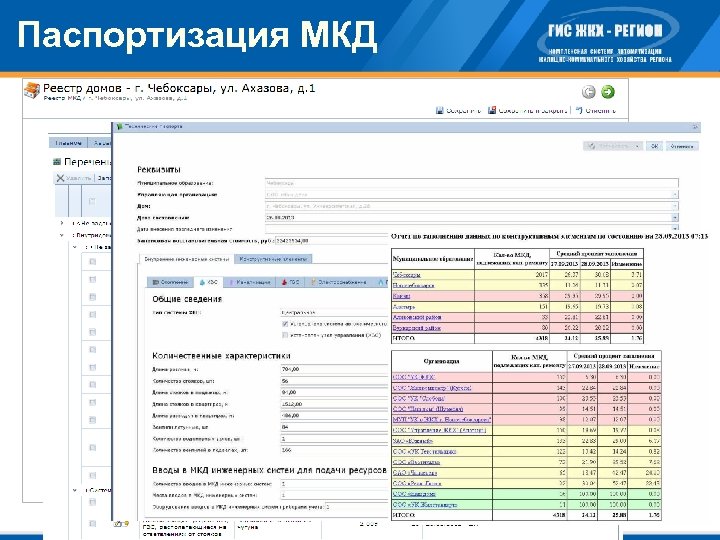Tick the last checkbox at the list bottom

(x=92, y=523)
